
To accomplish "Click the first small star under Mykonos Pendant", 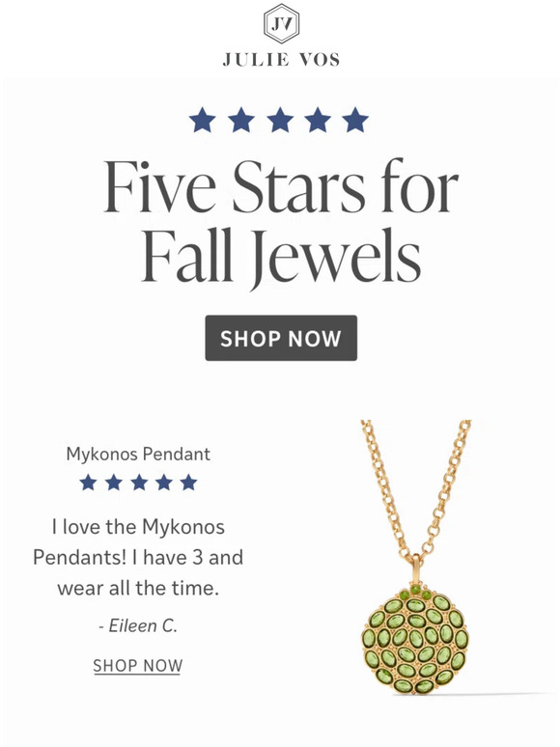I will click(x=88, y=483).
